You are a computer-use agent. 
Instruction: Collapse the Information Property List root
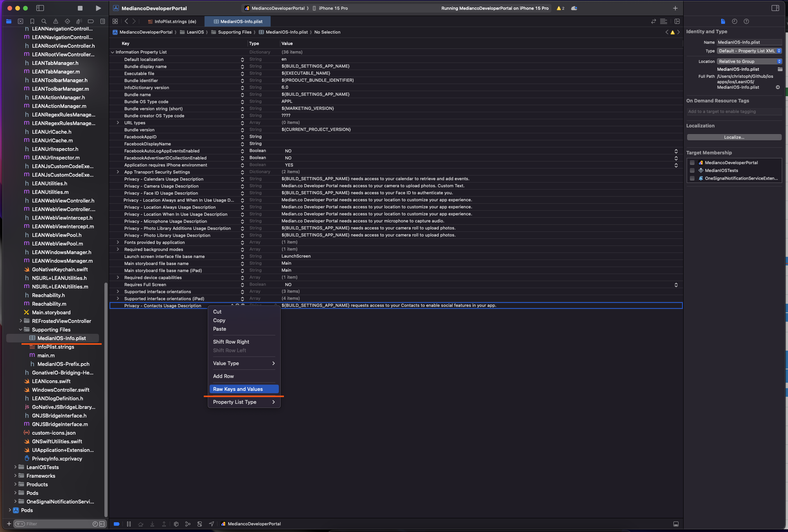(x=113, y=52)
